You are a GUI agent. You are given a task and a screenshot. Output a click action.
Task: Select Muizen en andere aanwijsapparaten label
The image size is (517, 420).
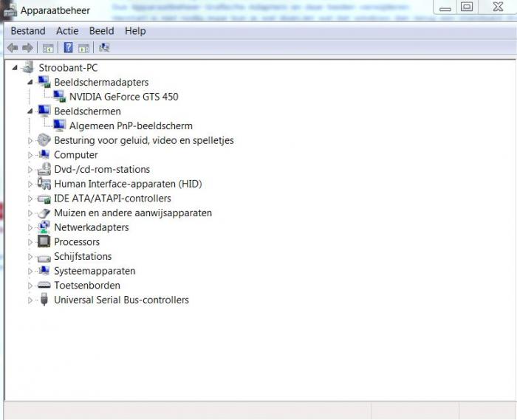pyautogui.click(x=133, y=213)
